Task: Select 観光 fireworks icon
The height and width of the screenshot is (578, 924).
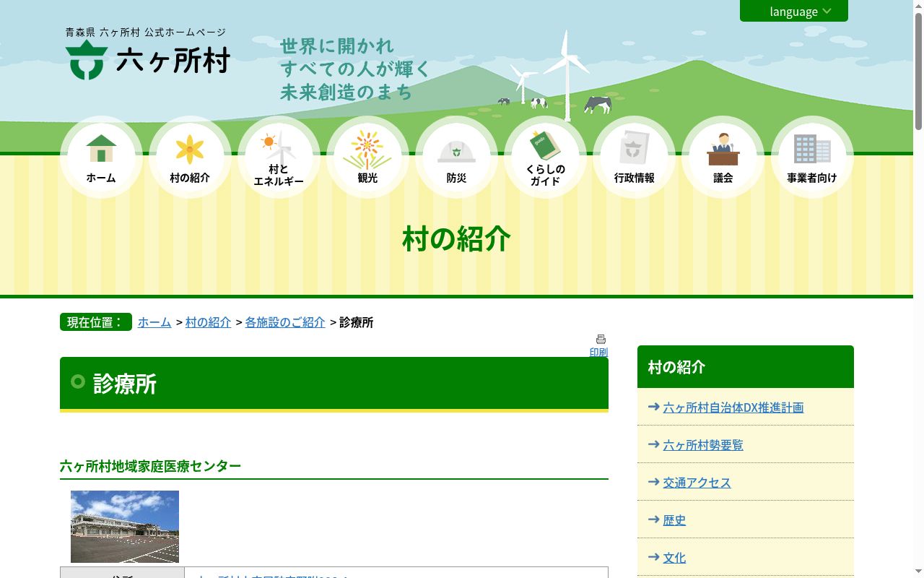Action: coord(367,158)
